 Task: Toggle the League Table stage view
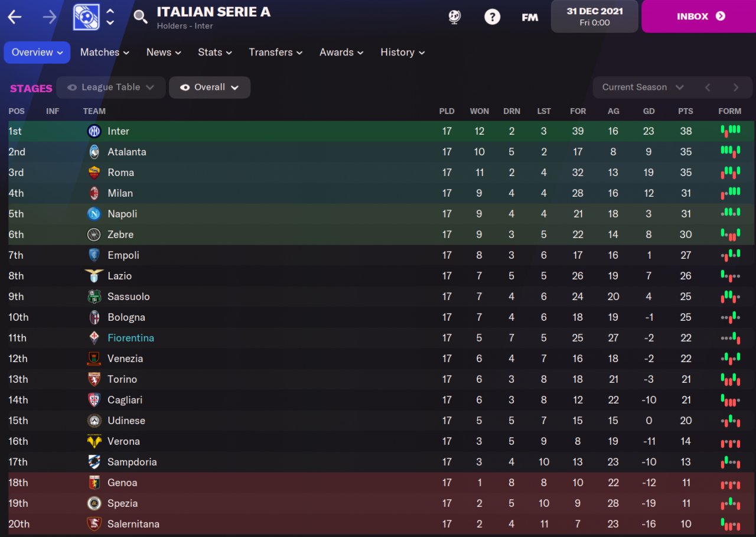click(110, 87)
